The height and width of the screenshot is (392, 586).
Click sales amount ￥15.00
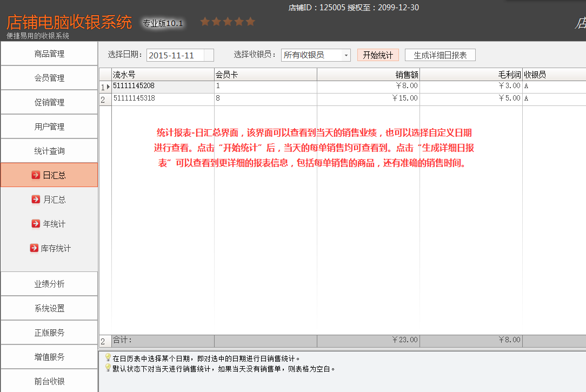pos(405,98)
